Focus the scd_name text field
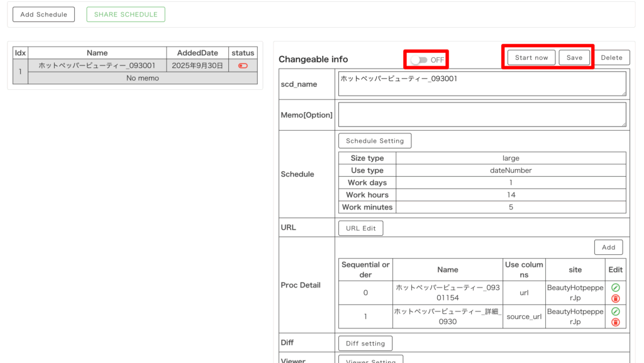The image size is (644, 363). (482, 84)
